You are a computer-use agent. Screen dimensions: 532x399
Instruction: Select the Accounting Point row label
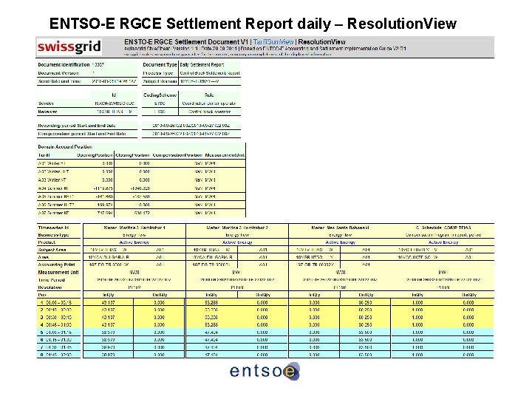click(x=56, y=265)
